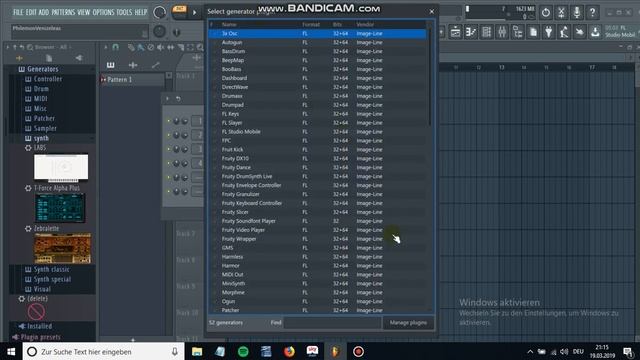Click the tempo tapper lamp icon
Viewport: 640px width, 360px height.
click(x=564, y=32)
